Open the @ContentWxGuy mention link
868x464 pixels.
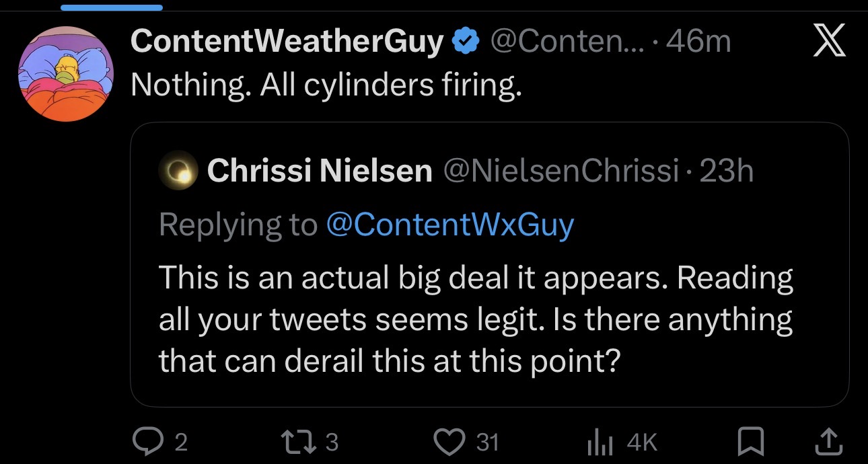pos(449,225)
